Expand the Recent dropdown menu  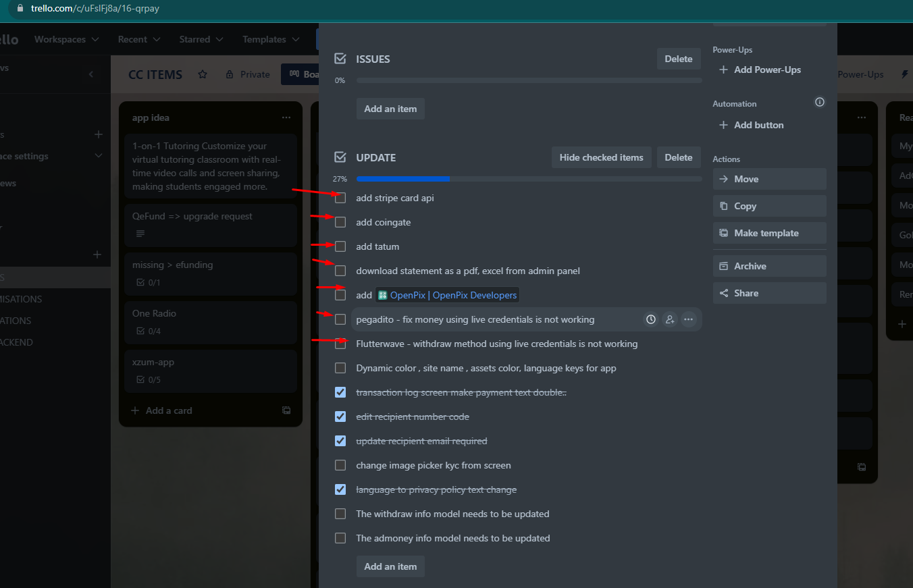coord(139,39)
